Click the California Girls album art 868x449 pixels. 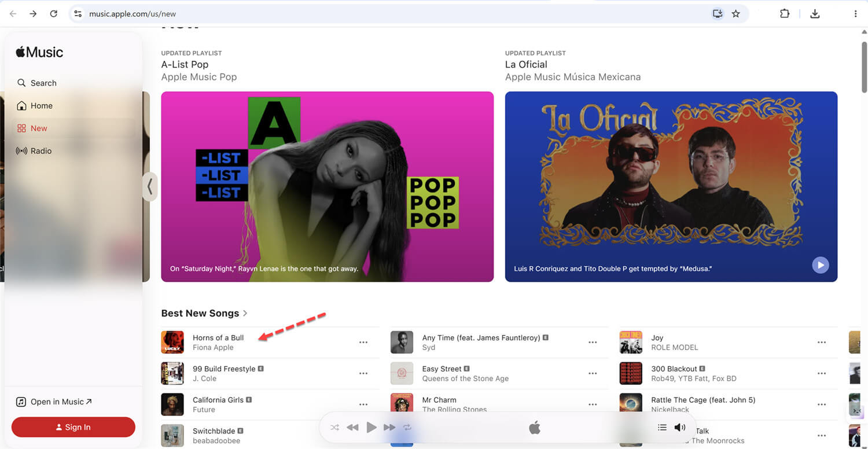[172, 404]
